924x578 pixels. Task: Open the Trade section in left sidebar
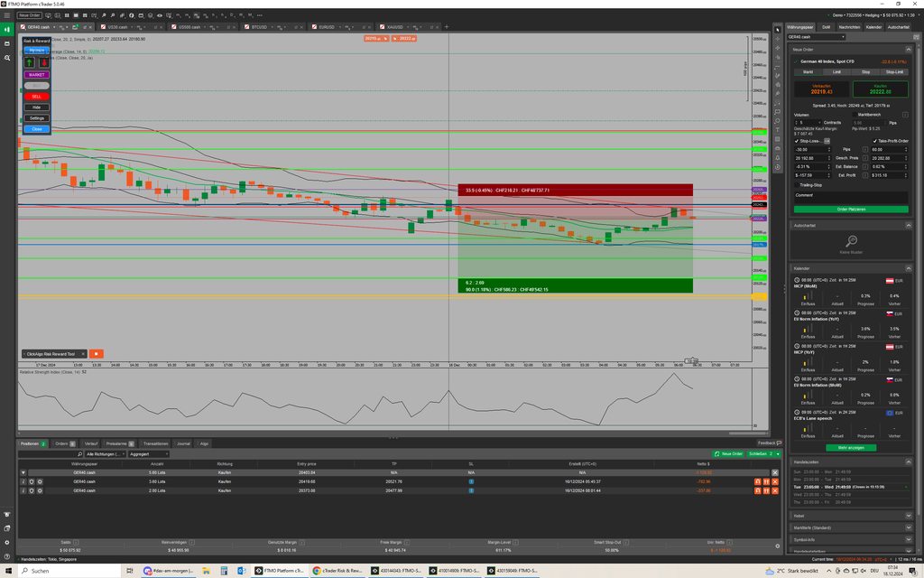(x=7, y=30)
